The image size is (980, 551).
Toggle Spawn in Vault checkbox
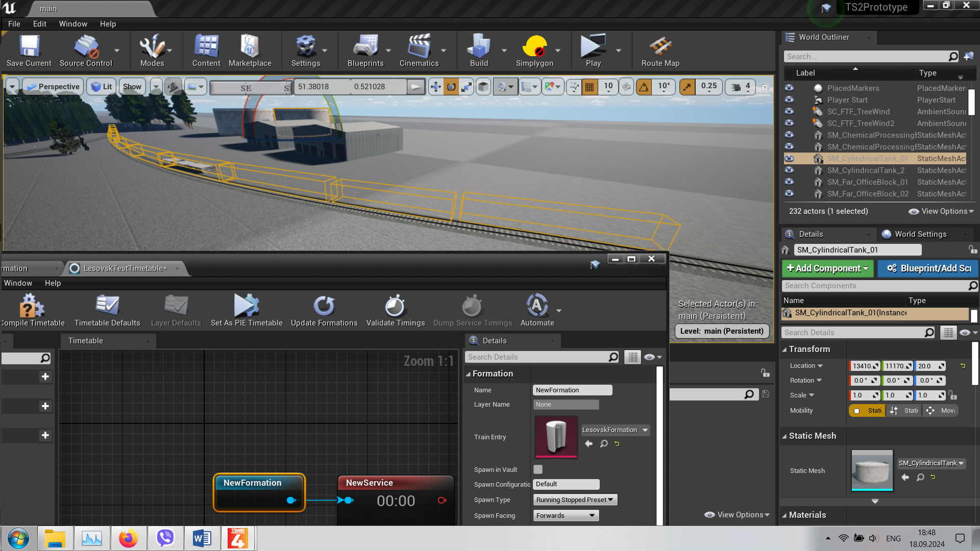[x=538, y=469]
